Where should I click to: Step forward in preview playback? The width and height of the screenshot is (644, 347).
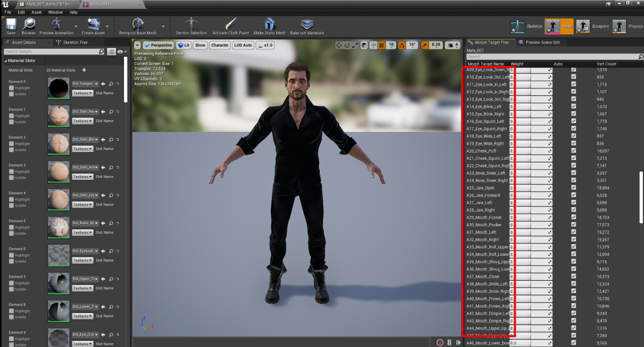coord(459,343)
